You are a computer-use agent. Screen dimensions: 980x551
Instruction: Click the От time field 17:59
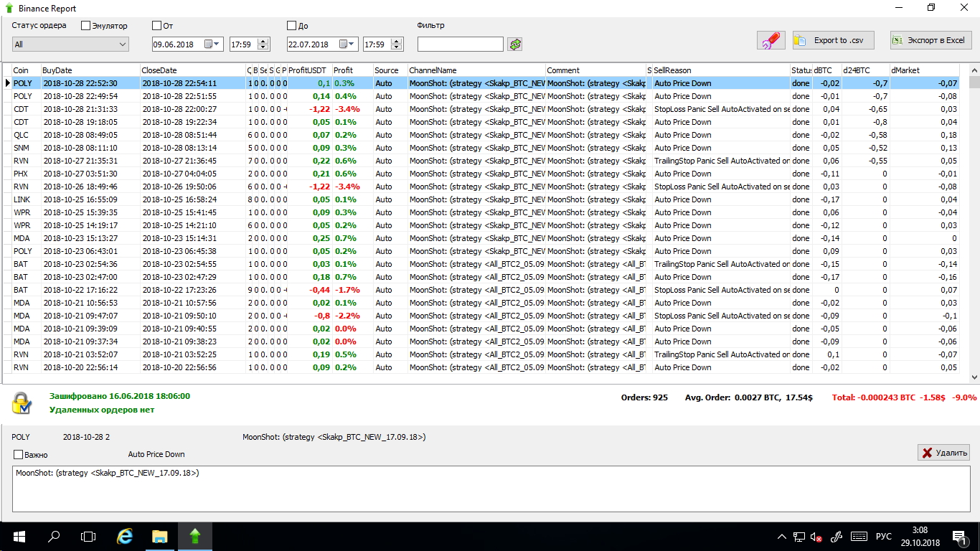(243, 44)
